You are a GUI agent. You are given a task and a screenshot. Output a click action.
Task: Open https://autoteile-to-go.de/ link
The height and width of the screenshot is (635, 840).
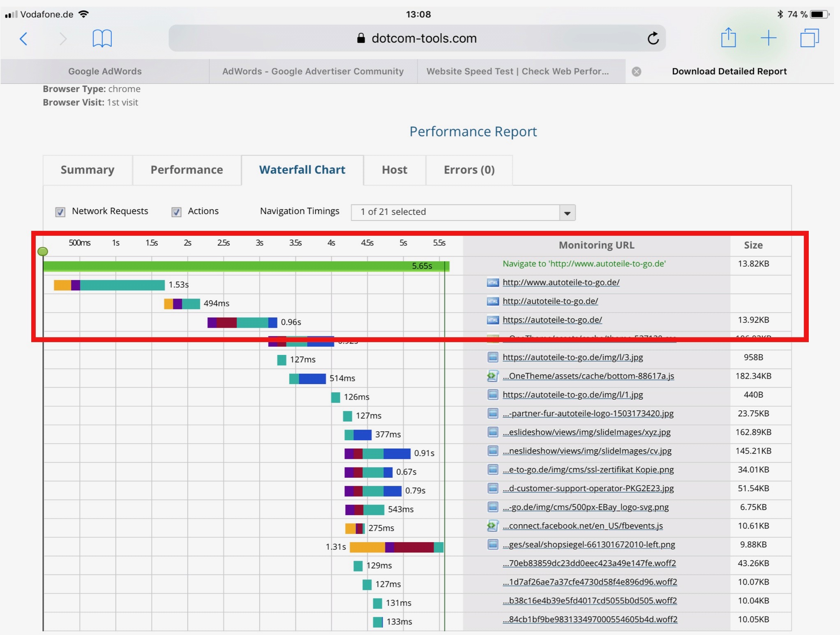552,320
